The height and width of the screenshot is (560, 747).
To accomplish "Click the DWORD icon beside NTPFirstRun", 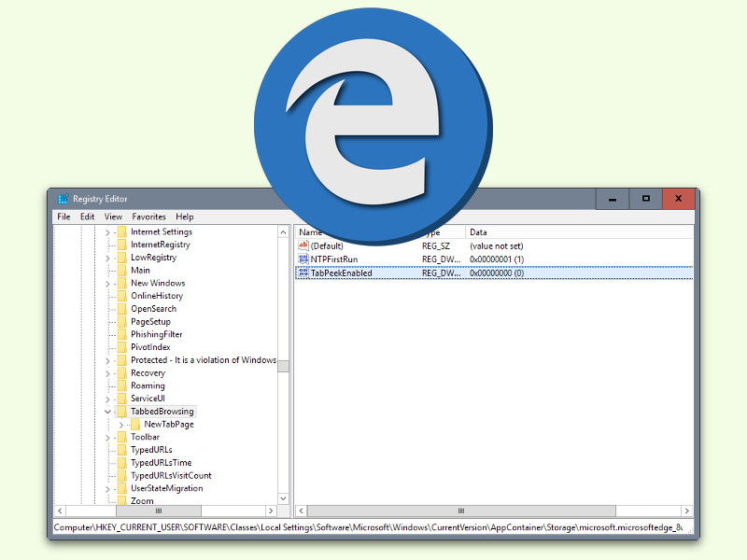I will coord(303,259).
